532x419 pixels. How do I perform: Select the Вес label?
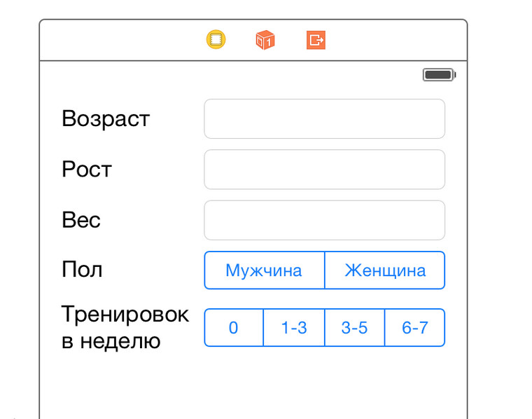81,220
